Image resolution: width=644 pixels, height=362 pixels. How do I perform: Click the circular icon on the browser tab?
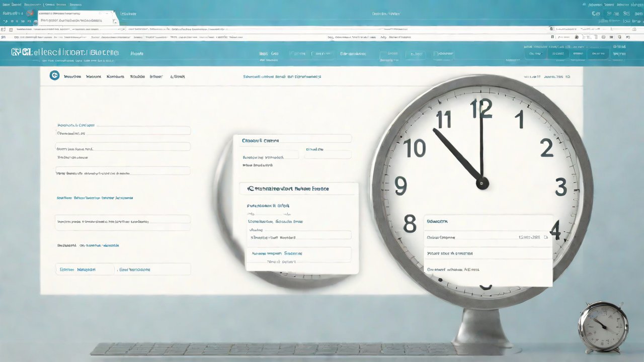(30, 14)
